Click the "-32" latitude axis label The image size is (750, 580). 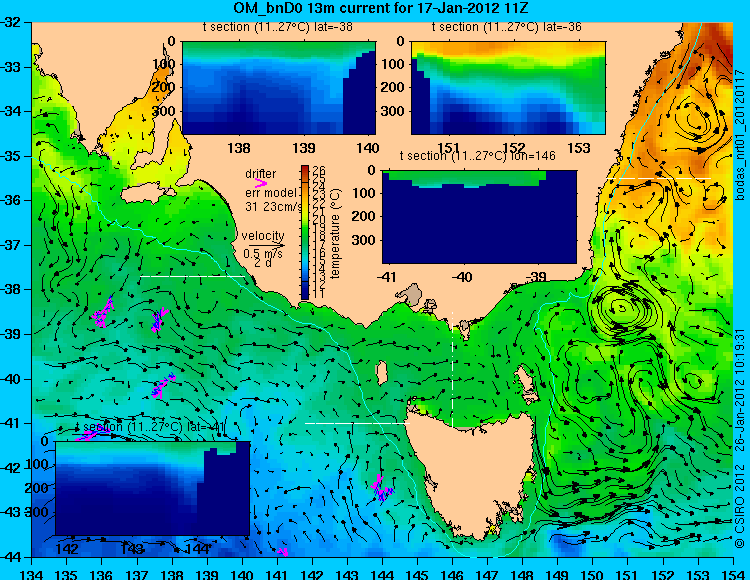point(10,22)
